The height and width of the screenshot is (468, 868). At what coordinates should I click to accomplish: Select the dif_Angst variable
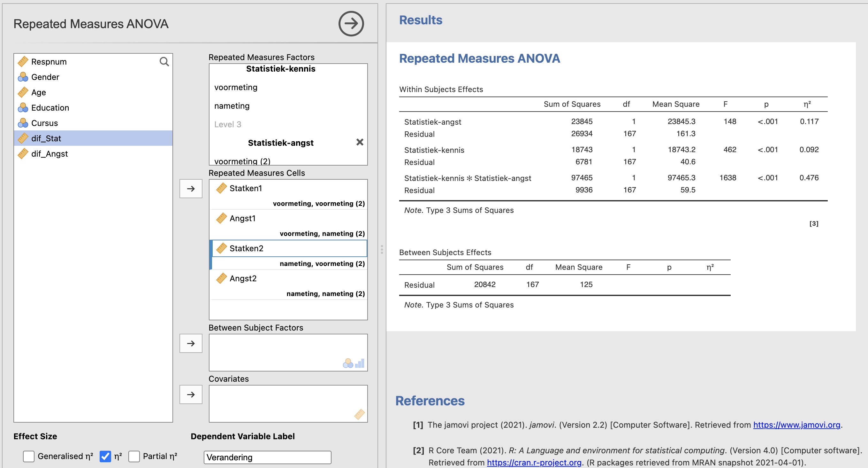click(49, 154)
